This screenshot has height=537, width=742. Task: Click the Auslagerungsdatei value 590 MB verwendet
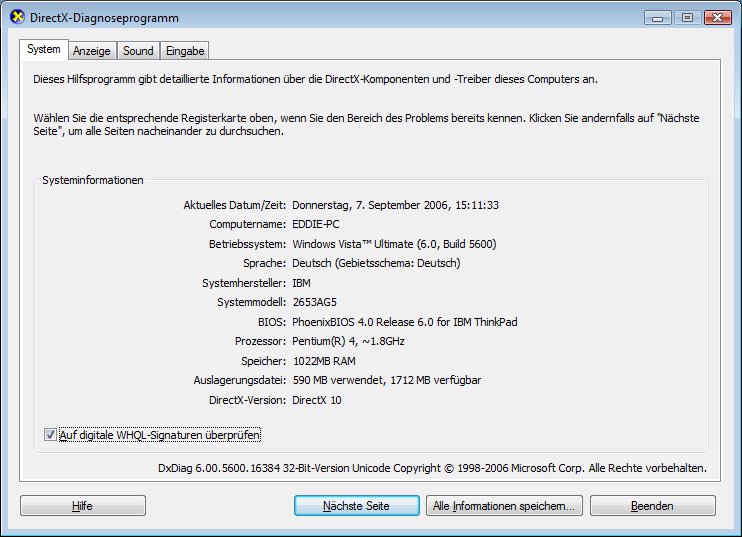coord(387,380)
